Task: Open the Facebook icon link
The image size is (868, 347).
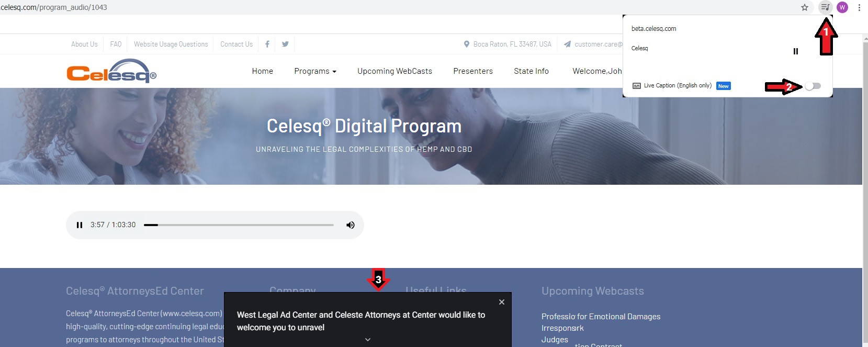Action: tap(267, 44)
